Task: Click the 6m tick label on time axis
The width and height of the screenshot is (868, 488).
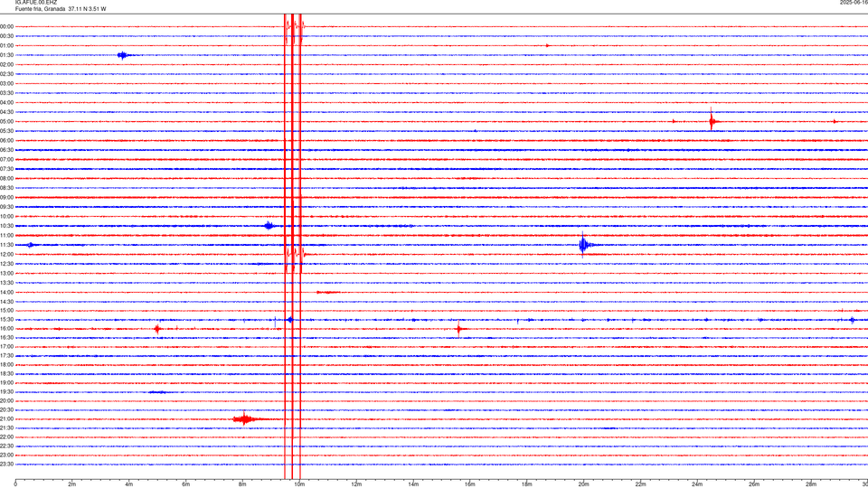Action: tap(186, 484)
